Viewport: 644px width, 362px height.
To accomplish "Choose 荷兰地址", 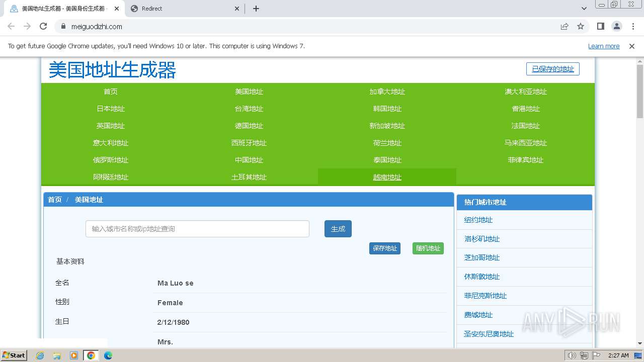I will pos(387,143).
